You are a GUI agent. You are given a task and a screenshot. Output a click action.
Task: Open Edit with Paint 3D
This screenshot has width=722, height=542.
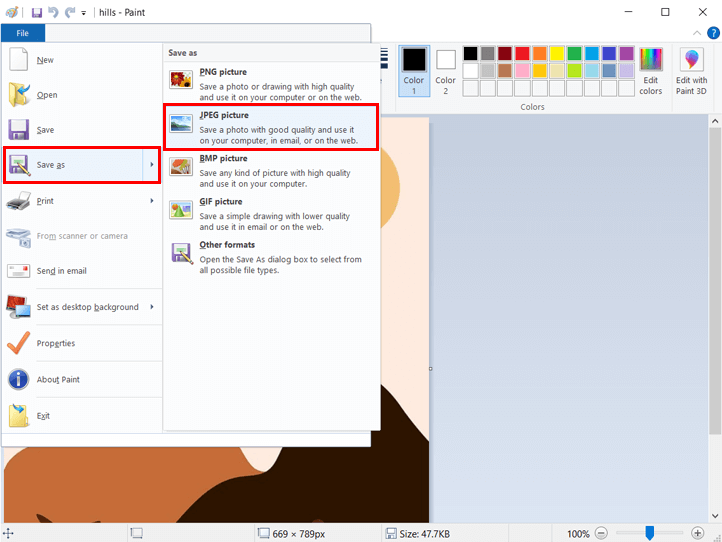coord(691,70)
